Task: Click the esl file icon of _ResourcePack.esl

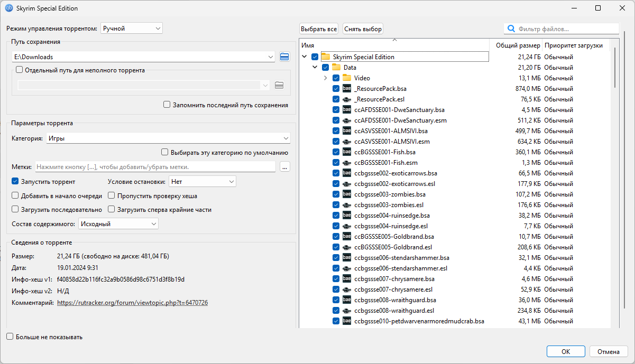Action: (x=347, y=99)
